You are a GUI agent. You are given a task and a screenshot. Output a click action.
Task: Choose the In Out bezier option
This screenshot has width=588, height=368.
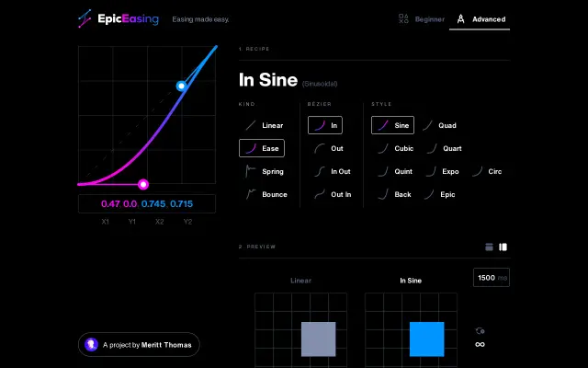(333, 172)
